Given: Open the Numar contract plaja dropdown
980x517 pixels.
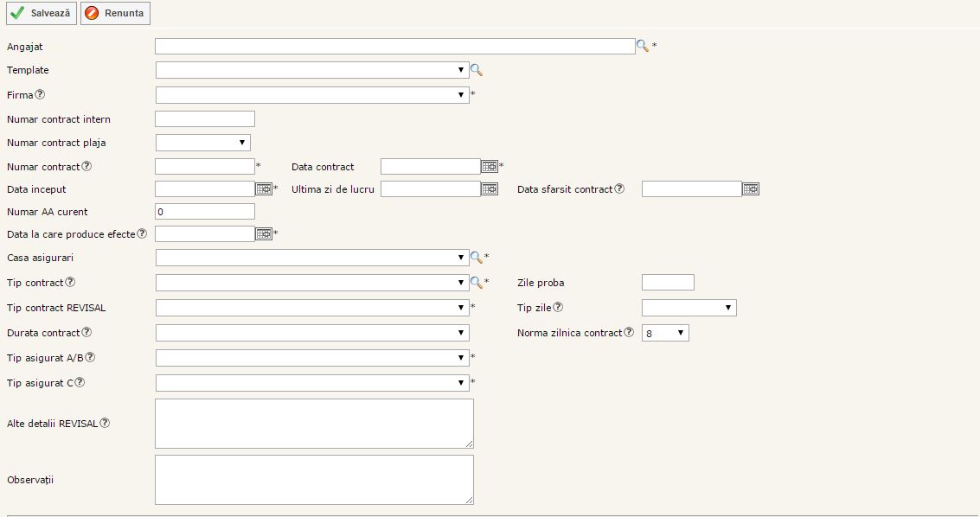Looking at the screenshot, I should click(x=203, y=143).
